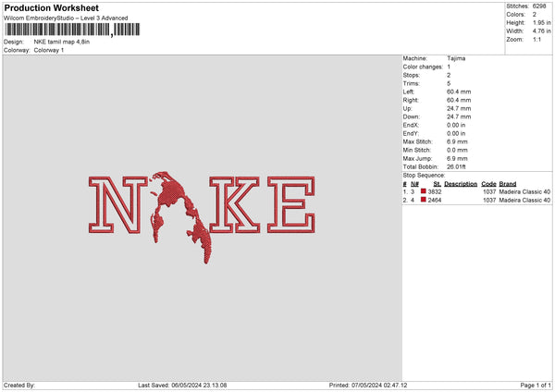Image resolution: width=555 pixels, height=392 pixels.
Task: Click the Zoom value '1:1'
Action: (536, 39)
